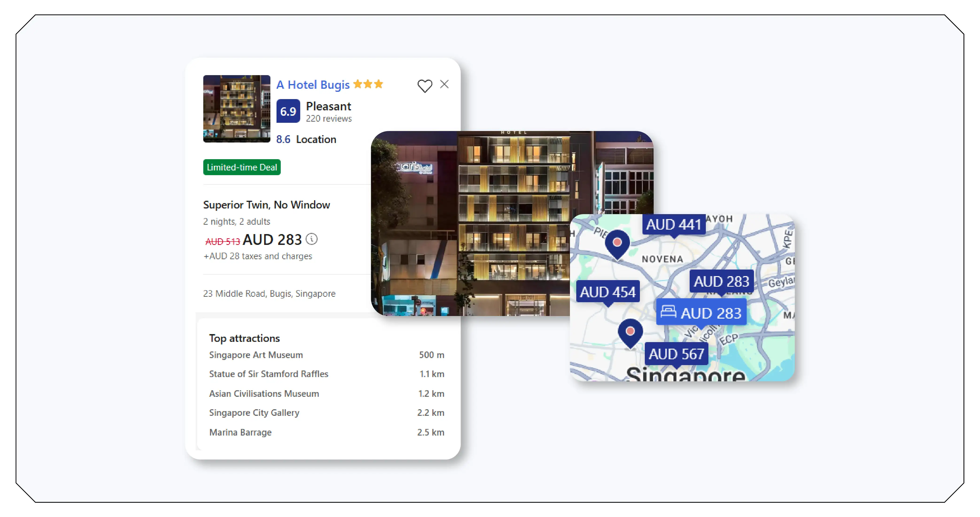Close the A Hotel Bugis card

point(444,84)
